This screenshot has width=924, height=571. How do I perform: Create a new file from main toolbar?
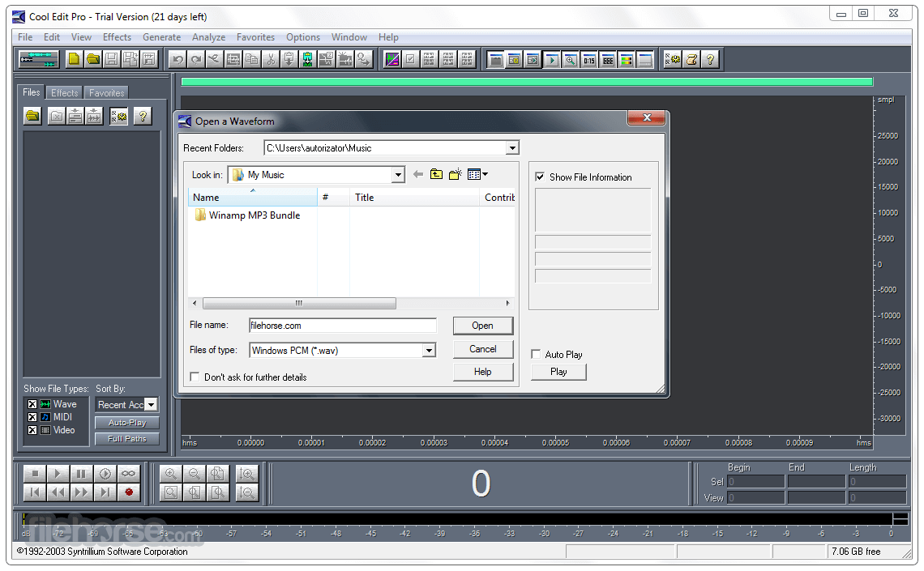point(75,59)
